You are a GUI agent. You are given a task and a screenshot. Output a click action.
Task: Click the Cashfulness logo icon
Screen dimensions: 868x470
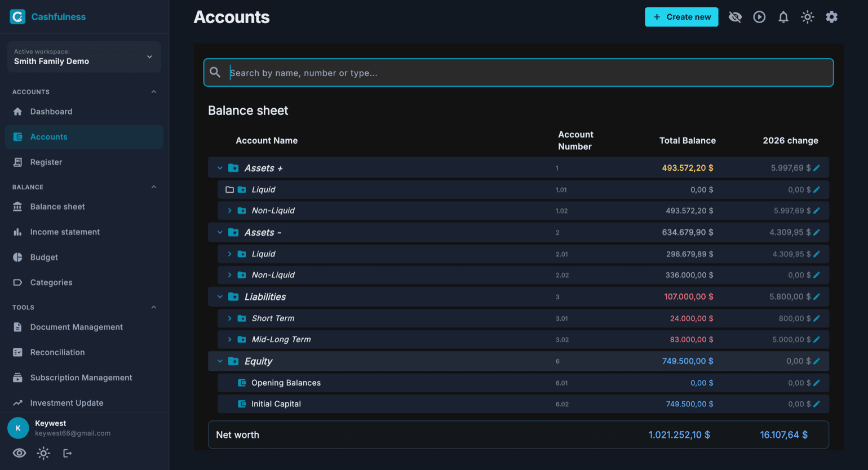coord(17,17)
